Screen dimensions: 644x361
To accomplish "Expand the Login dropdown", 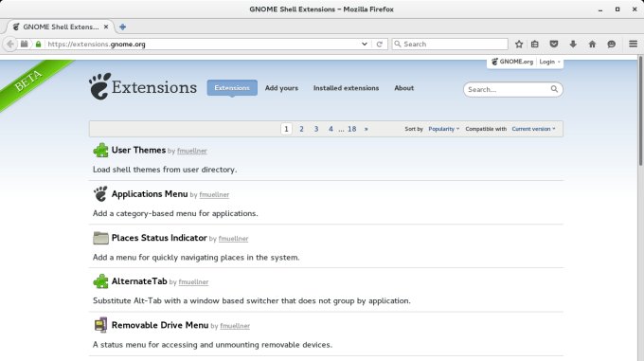I will 549,62.
